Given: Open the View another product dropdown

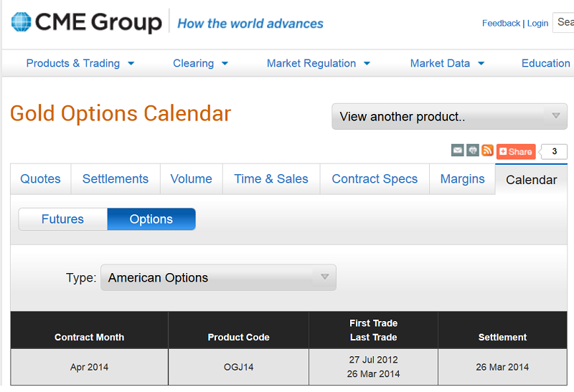Looking at the screenshot, I should coord(449,117).
